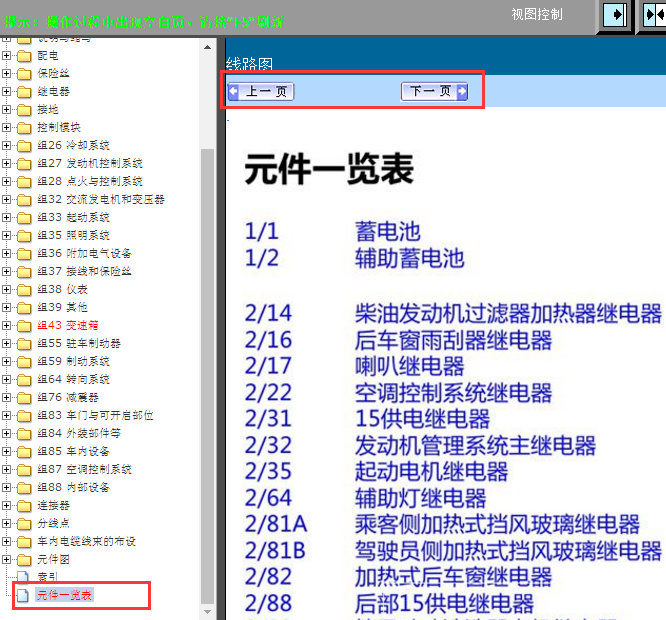Click folder icon of 连接器

coord(24,506)
